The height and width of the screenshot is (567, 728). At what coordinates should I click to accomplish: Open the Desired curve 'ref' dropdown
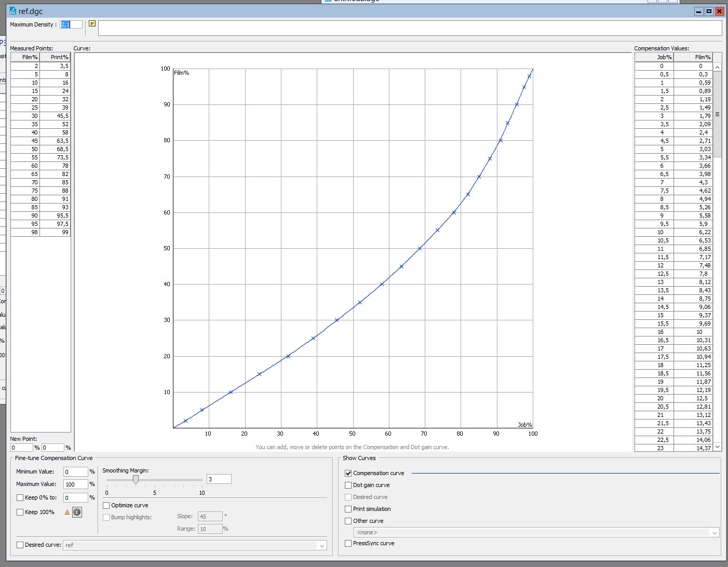pos(195,545)
